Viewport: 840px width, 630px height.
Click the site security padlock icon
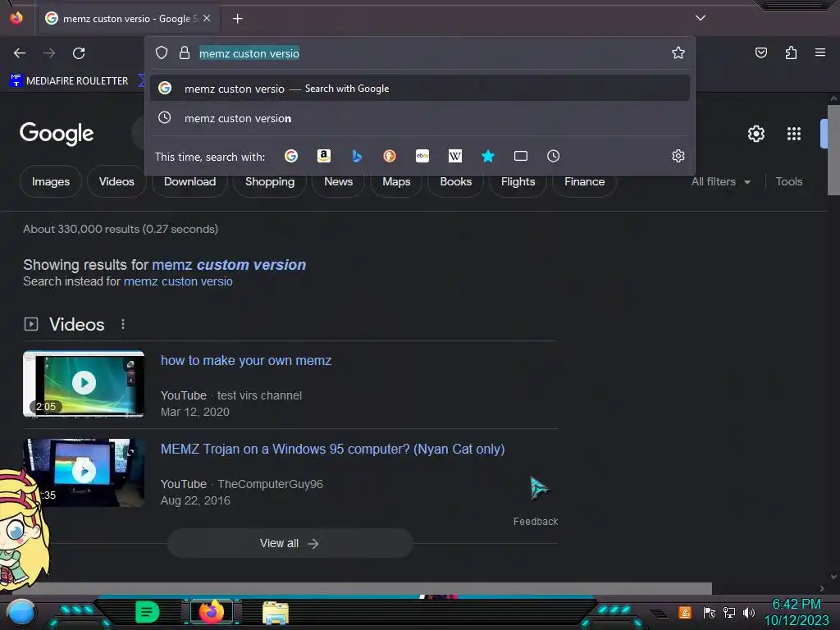coord(185,52)
